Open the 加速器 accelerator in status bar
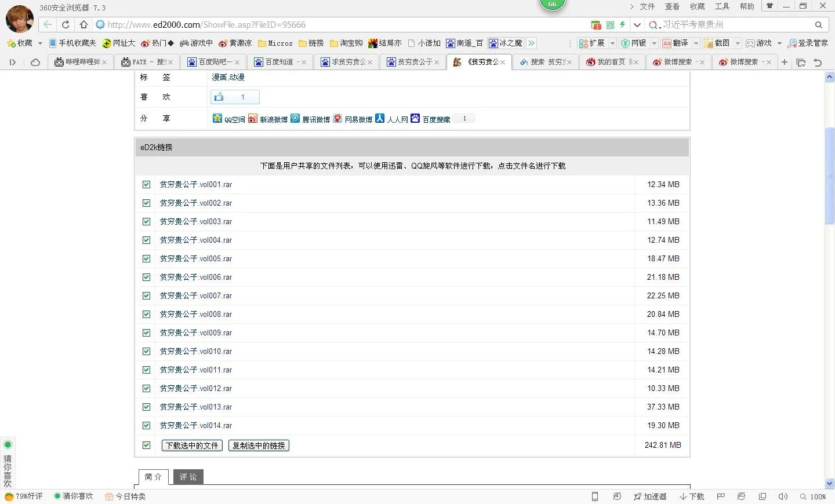Viewport: 835px width, 504px height. (x=651, y=496)
